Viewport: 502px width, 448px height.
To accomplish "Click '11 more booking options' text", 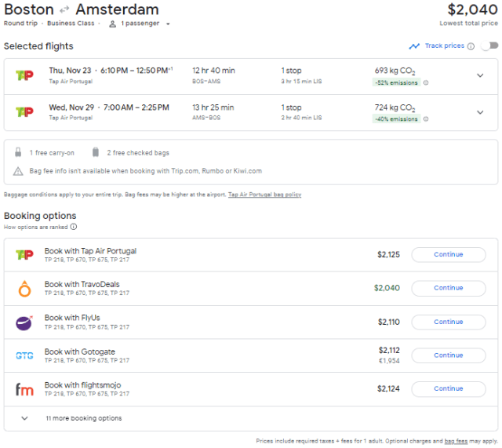I will point(84,418).
